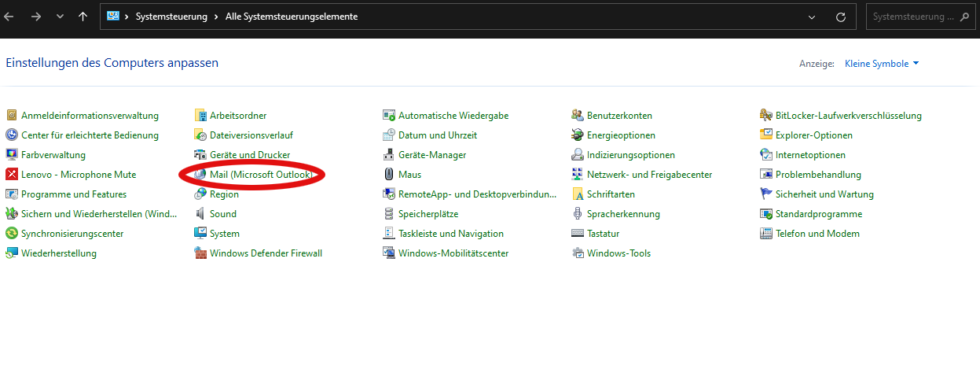Open the Windows Defender Firewall icon

pyautogui.click(x=200, y=253)
